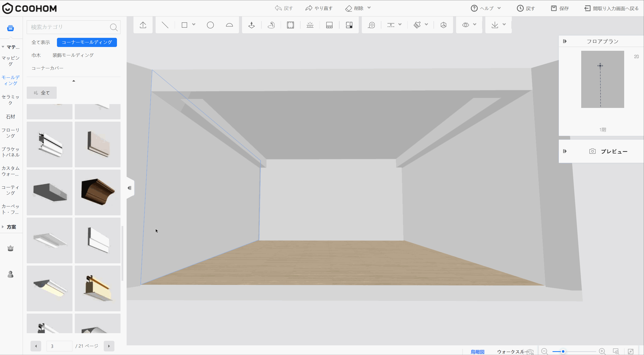Viewport: 644px width, 355px height.
Task: Choose the push-pull extrude tool
Action: (251, 25)
